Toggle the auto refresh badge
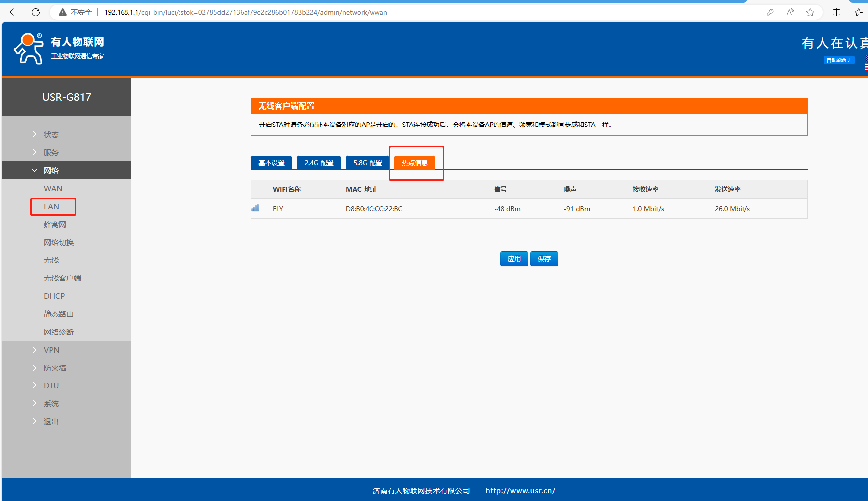This screenshot has height=501, width=868. (x=839, y=60)
